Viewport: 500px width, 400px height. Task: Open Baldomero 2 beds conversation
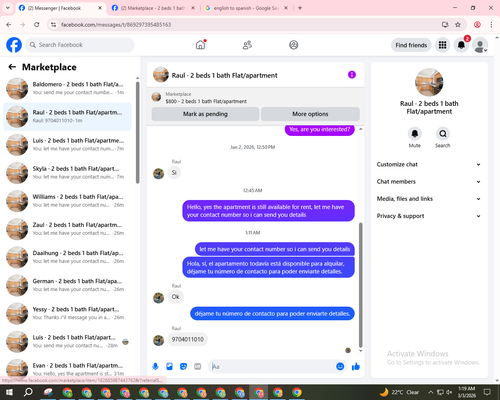67,89
